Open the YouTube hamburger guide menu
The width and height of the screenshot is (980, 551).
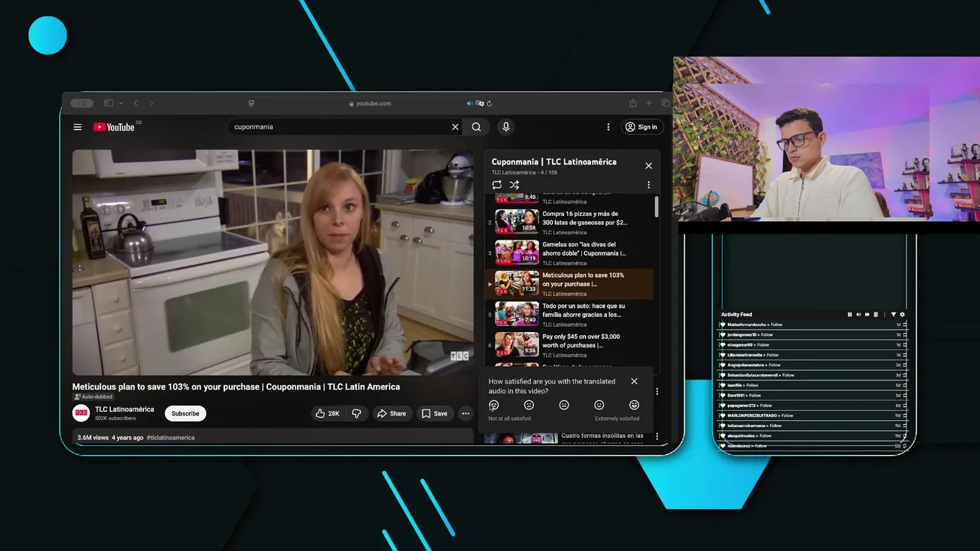coord(77,127)
